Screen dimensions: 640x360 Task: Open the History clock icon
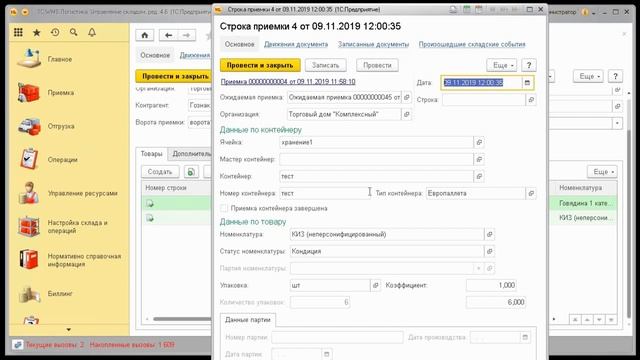tap(55, 32)
